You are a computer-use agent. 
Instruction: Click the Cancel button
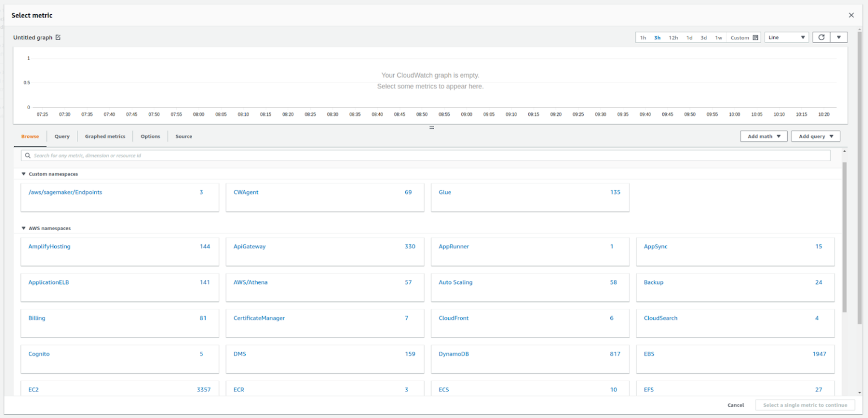(735, 405)
